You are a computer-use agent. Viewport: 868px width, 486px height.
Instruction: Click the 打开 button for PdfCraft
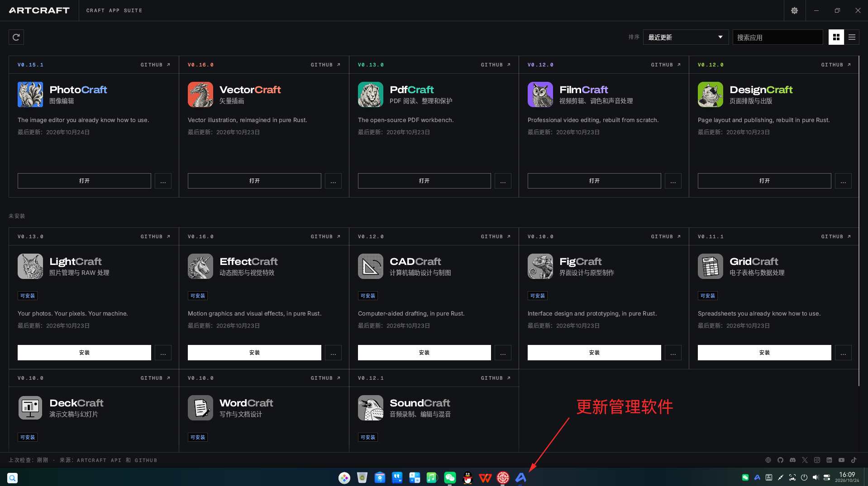424,181
